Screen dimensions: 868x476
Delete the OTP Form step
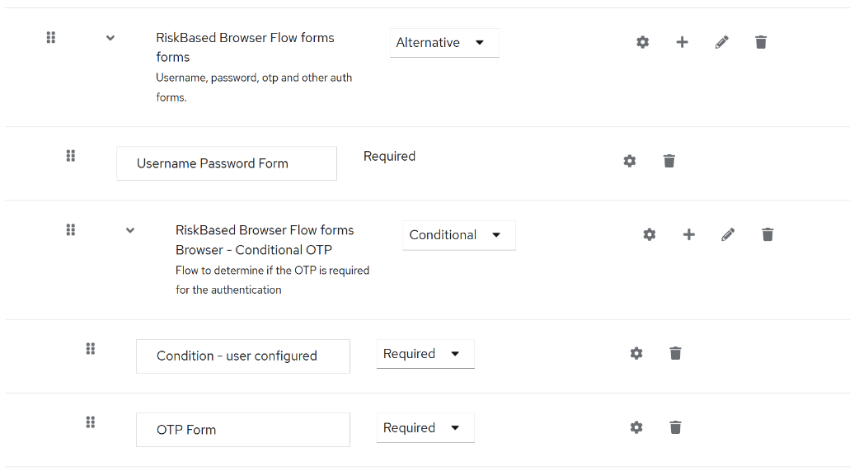675,427
